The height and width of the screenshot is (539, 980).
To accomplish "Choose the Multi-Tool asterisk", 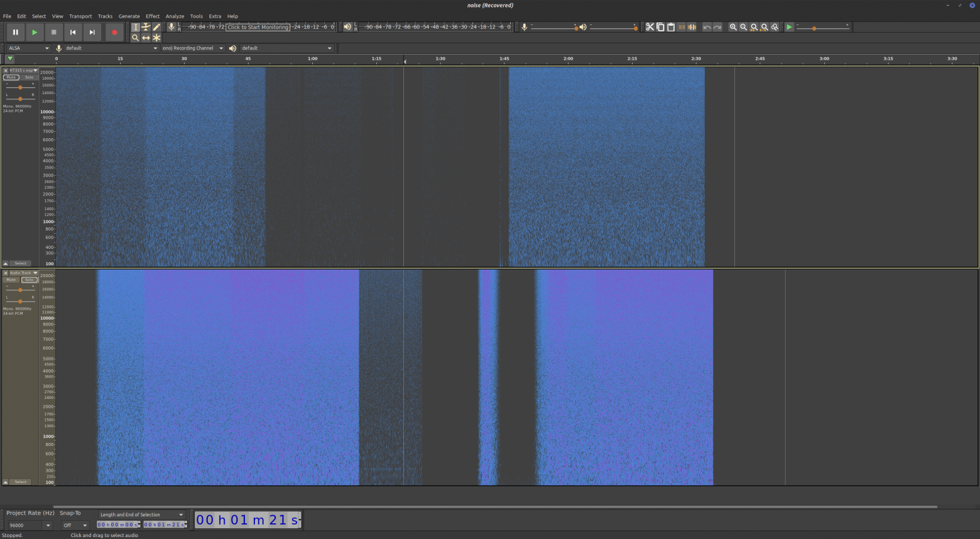I will tap(156, 38).
